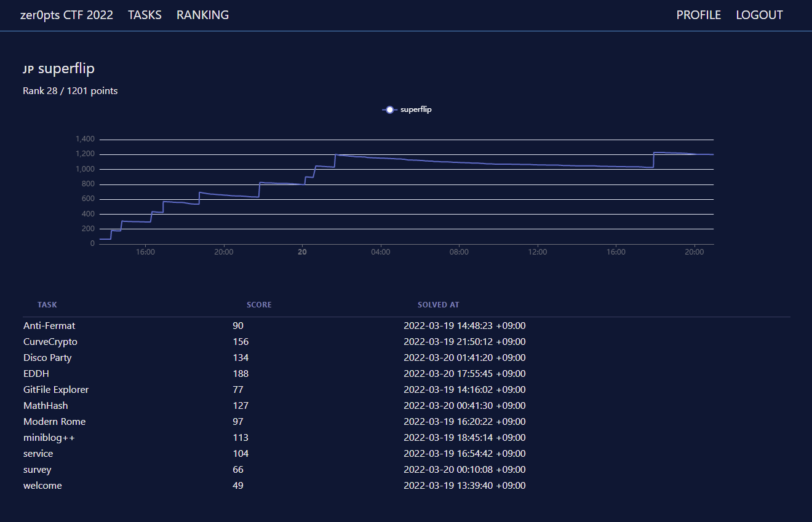The image size is (812, 522).
Task: Click the SOLVED AT column header
Action: click(438, 305)
